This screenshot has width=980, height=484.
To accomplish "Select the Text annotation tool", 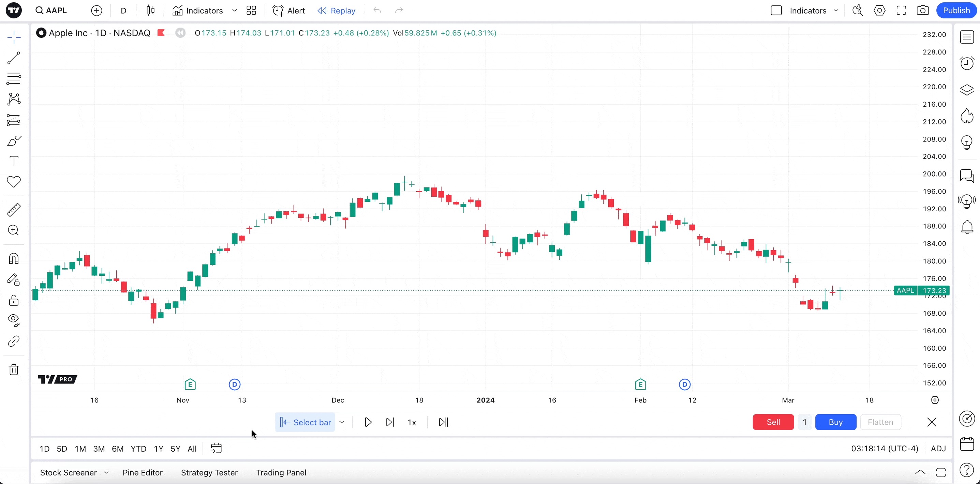I will tap(14, 161).
